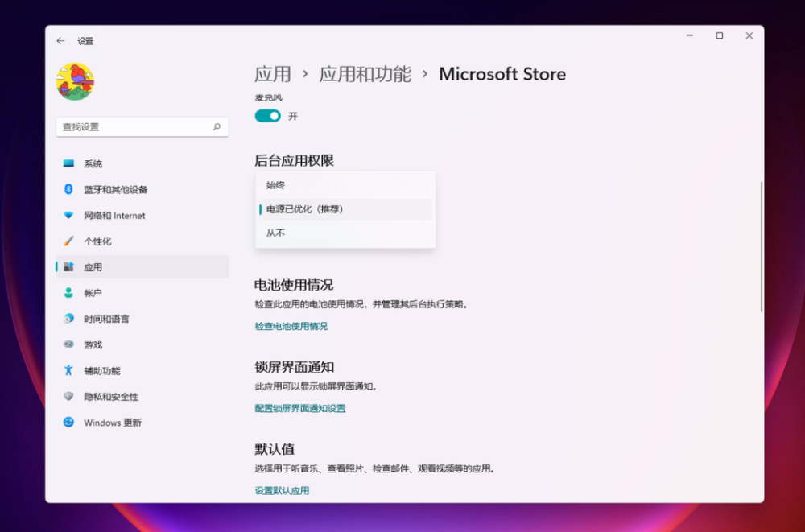Open Windows 更新 via its refresh icon
805x532 pixels.
68,423
